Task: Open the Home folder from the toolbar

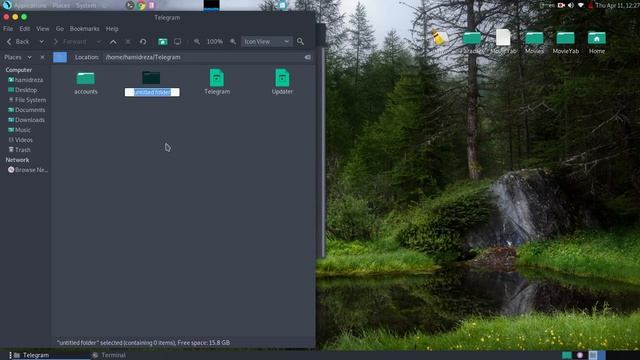Action: click(162, 42)
